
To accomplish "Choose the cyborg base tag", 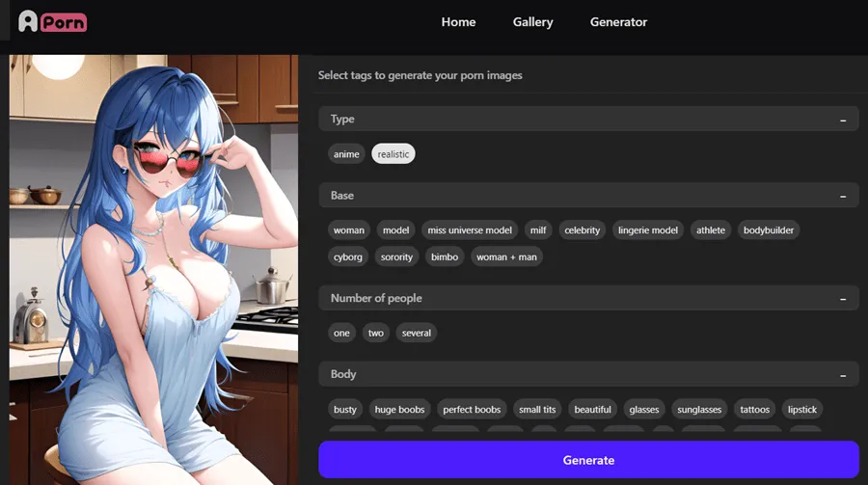I will click(347, 256).
